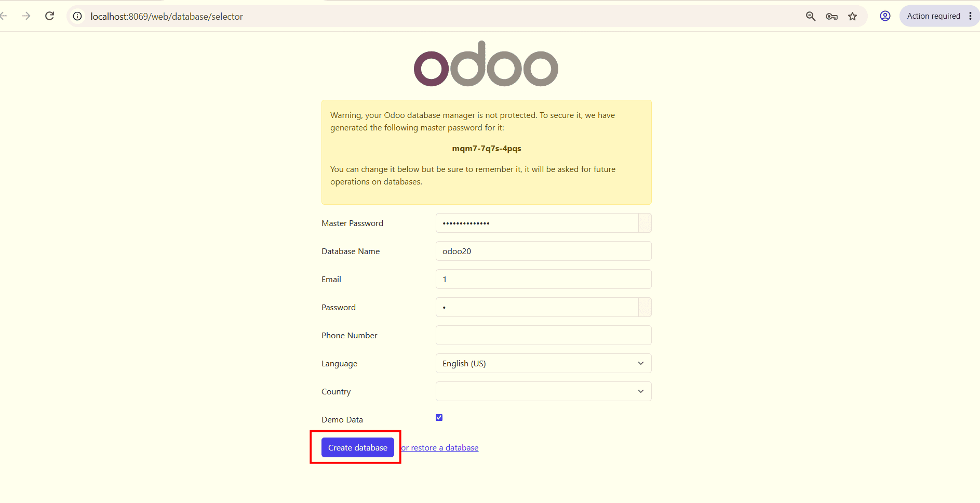
Task: Open the Language dropdown English (US)
Action: [x=543, y=363]
